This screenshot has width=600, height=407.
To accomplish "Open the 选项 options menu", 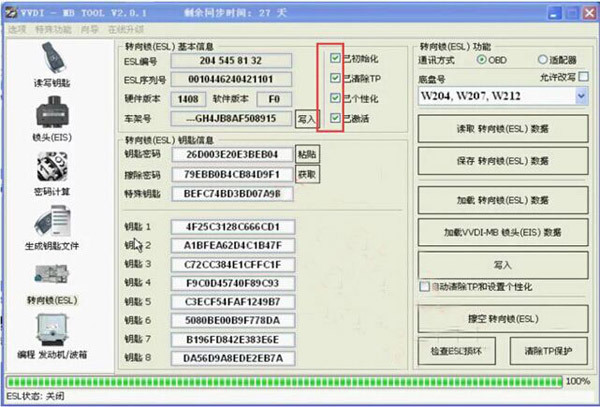I will 17,29.
